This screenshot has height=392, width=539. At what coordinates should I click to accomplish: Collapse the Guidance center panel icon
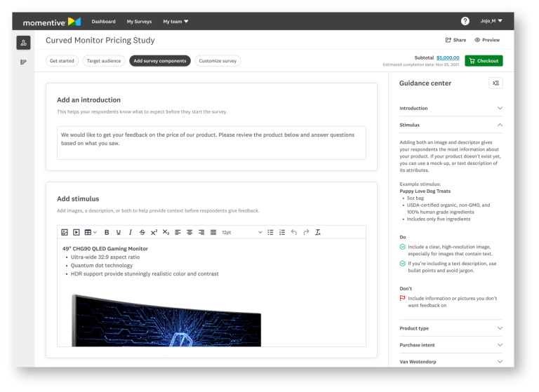(x=495, y=83)
